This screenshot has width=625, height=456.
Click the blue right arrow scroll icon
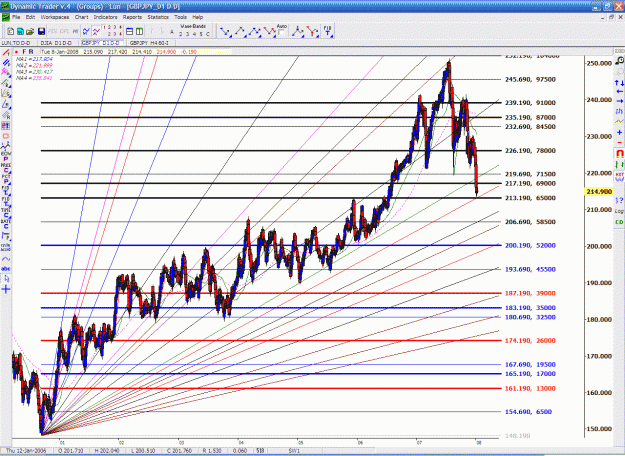tap(619, 101)
